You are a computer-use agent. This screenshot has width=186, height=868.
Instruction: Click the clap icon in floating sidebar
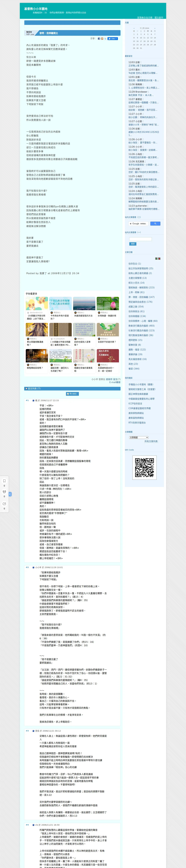pos(4,492)
